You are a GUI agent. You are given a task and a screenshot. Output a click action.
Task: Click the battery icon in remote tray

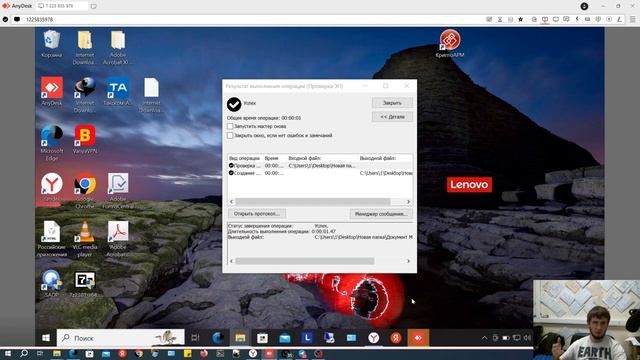coord(506,338)
